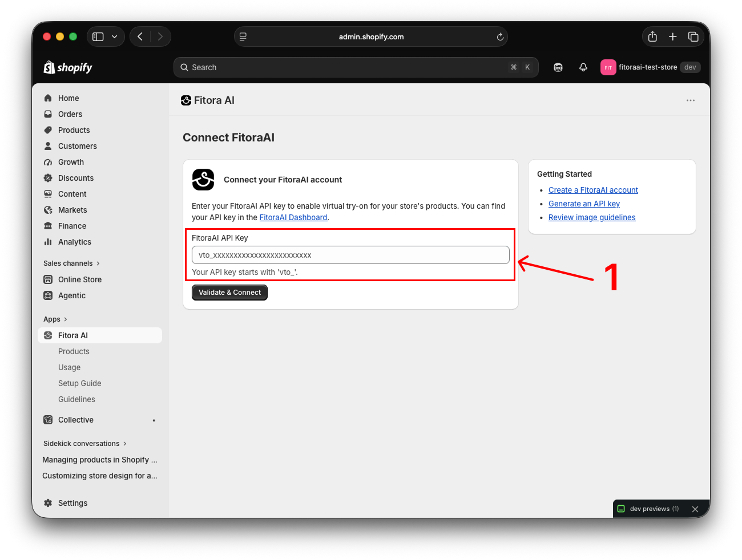
Task: Click the Safari share icon
Action: click(652, 36)
